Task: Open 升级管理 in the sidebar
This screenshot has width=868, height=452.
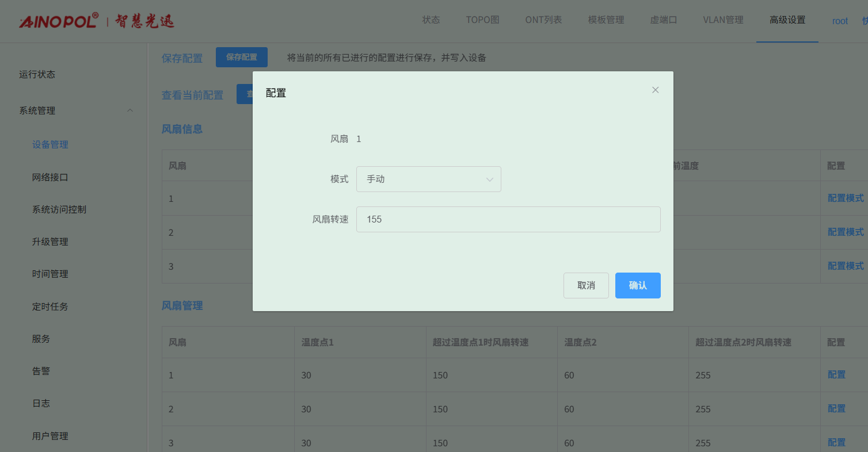Action: (x=50, y=242)
